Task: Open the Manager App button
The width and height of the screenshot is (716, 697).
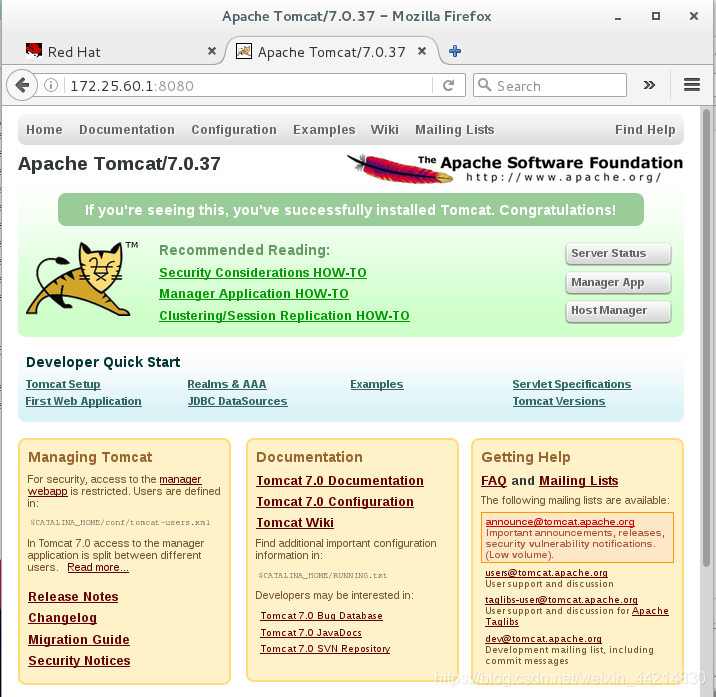Action: coord(618,282)
